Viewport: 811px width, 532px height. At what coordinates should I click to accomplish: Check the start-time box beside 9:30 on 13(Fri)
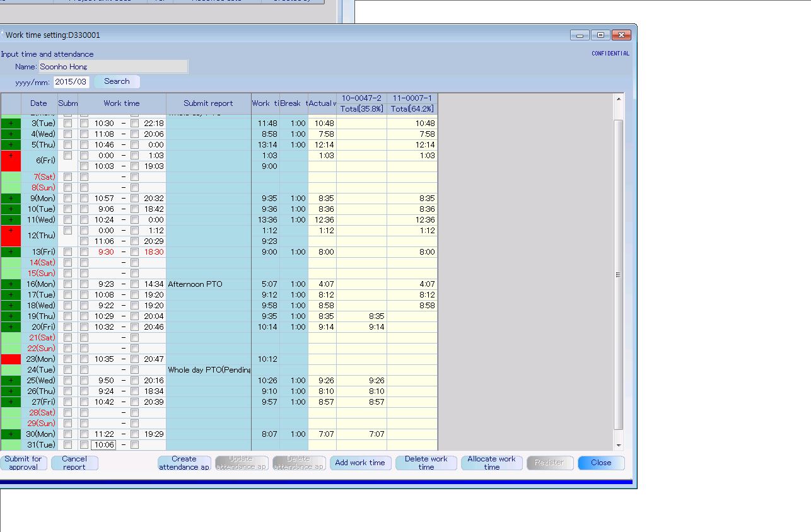(84, 252)
